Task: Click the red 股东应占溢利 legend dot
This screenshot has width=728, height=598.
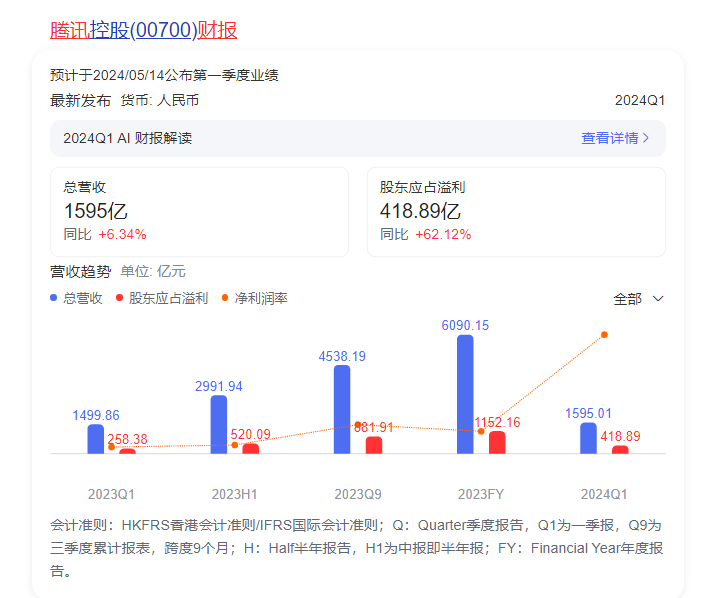Action: 119,298
